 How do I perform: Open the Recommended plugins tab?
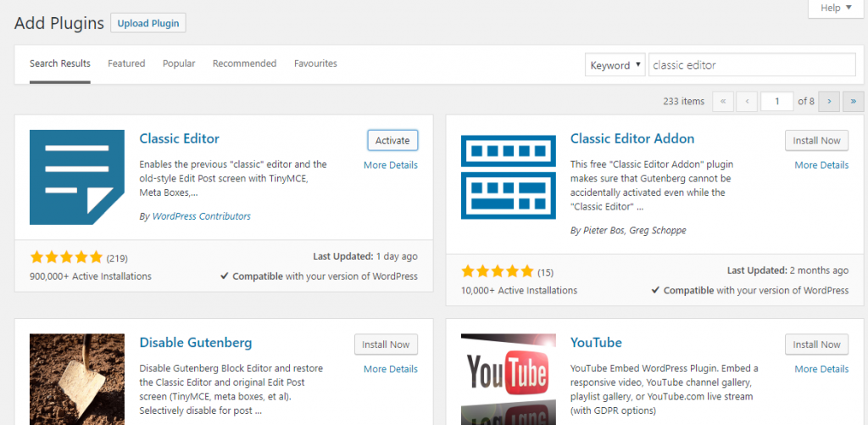click(244, 64)
